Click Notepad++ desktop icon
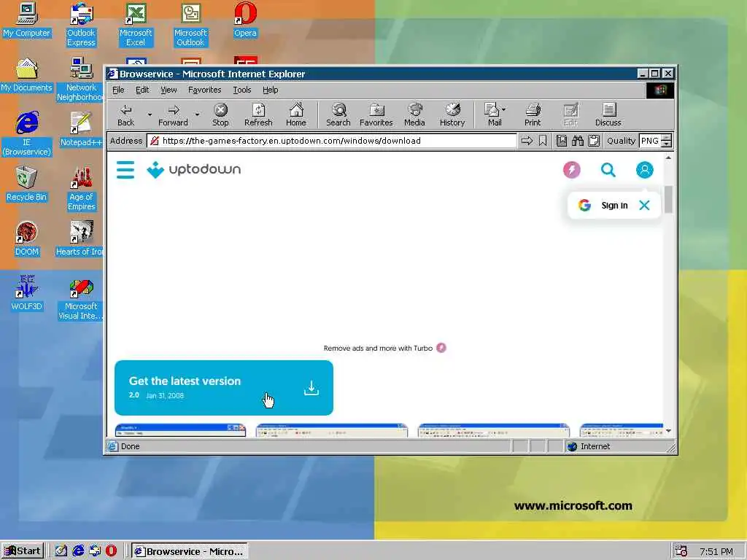The image size is (747, 560). (81, 130)
